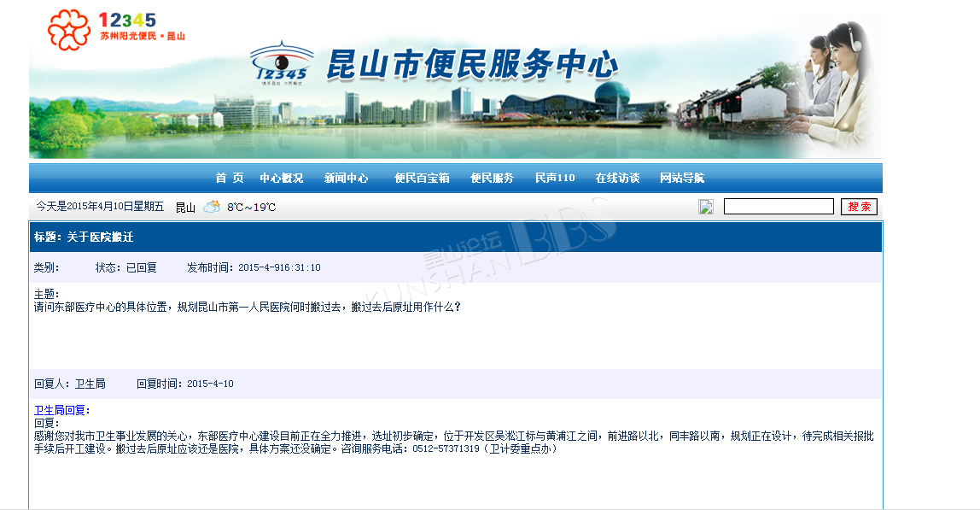Select 便民百宝箱 from navigation bar
Image resolution: width=980 pixels, height=510 pixels.
421,179
